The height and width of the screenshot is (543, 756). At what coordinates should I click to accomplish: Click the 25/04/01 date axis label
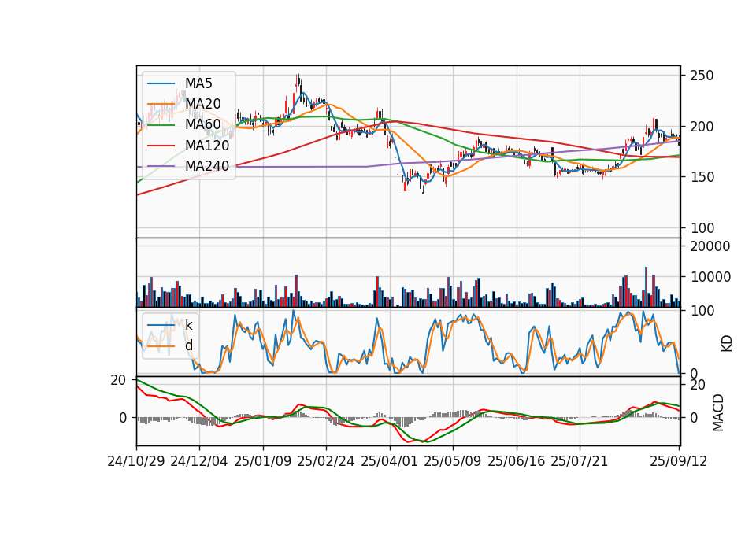point(390,461)
